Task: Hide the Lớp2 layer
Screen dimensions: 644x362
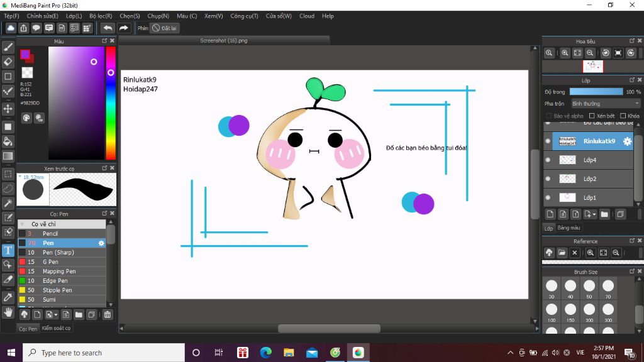Action: coord(548,179)
